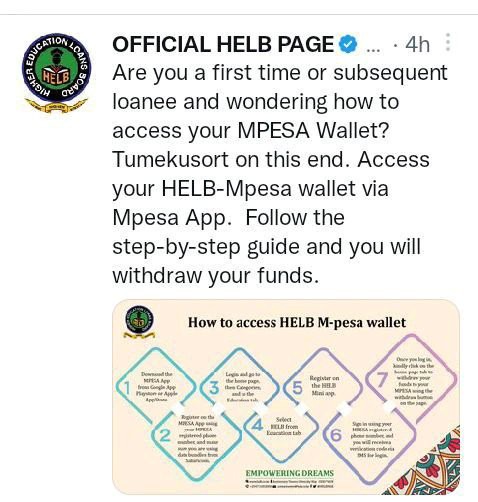
Task: Click the small HELB logo in infographic
Action: (x=139, y=321)
